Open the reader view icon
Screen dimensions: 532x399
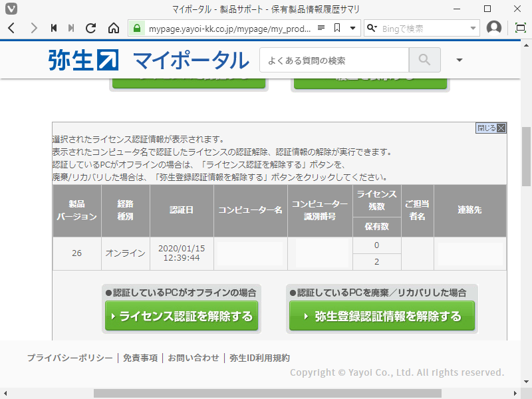[321, 28]
